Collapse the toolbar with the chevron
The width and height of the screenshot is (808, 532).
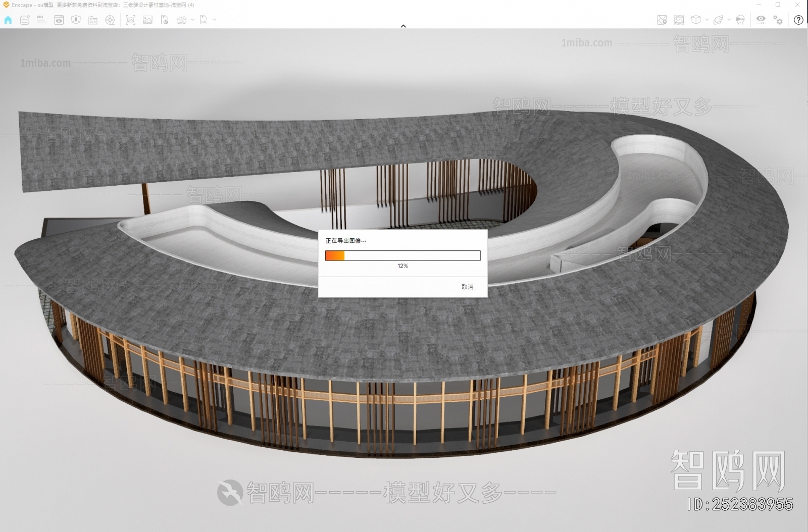[403, 26]
